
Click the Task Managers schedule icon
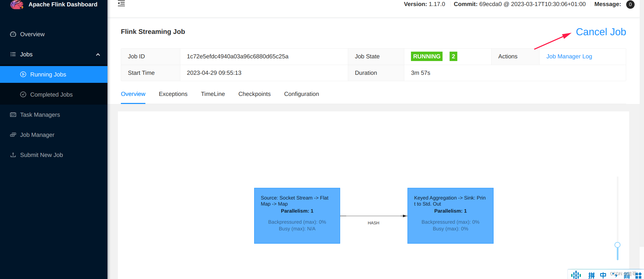click(x=13, y=115)
